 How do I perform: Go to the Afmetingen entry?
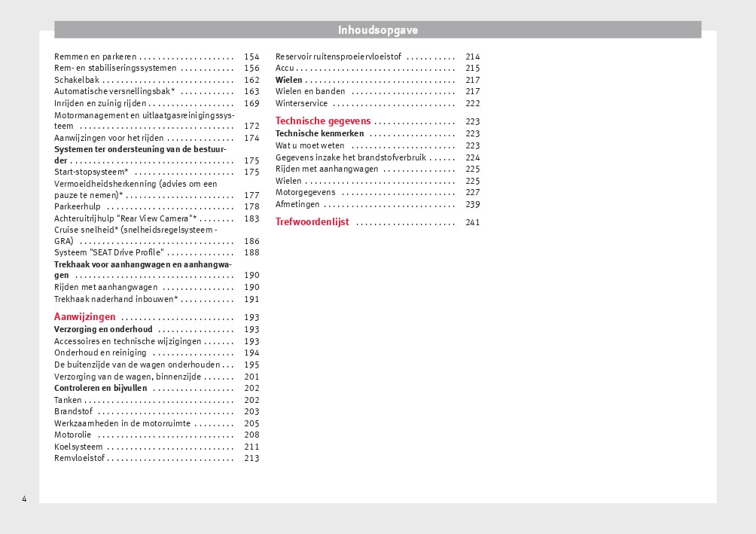(x=297, y=204)
